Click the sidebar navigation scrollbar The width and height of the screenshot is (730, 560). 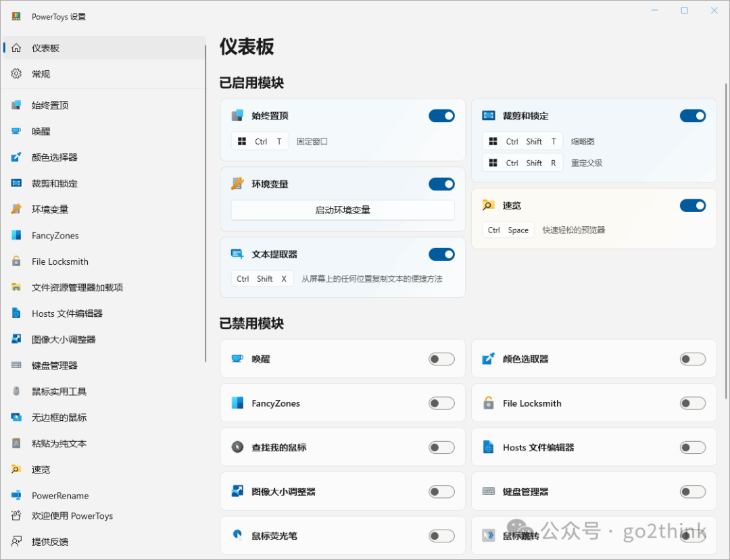click(205, 203)
